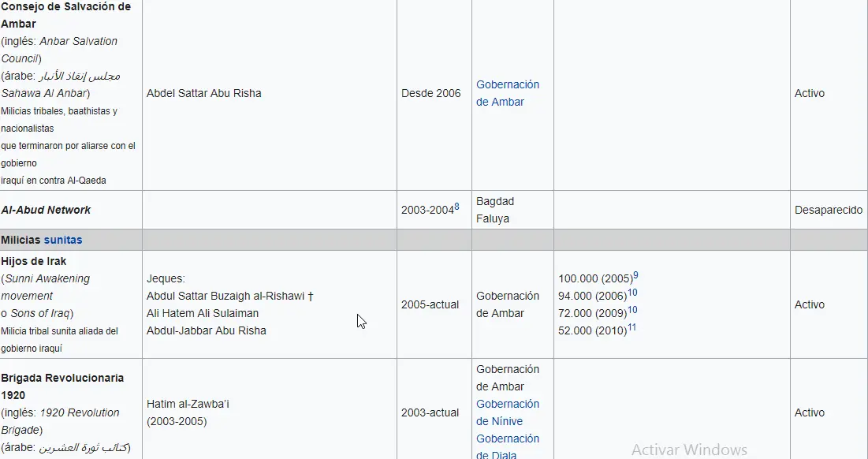
Task: Click the Consejo de Salvación de Ambar title
Action: pos(66,15)
